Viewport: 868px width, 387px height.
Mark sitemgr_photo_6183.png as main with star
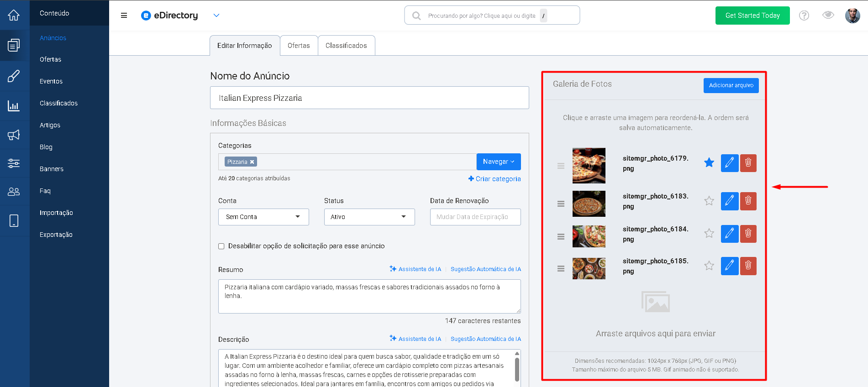tap(709, 201)
